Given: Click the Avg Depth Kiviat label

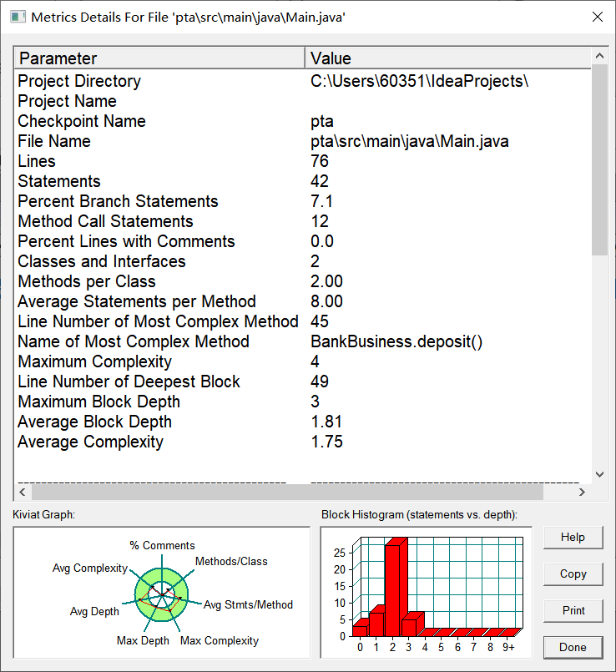Looking at the screenshot, I should pyautogui.click(x=94, y=612).
